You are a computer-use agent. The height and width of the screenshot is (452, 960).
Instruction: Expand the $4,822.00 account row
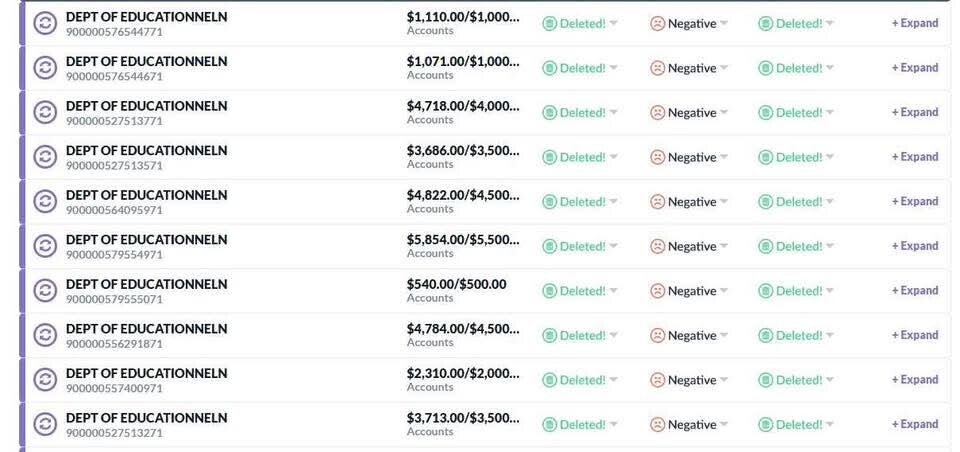click(x=915, y=201)
